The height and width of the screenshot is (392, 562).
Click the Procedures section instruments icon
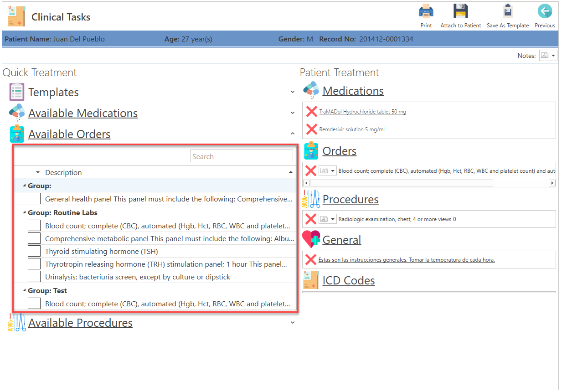coord(311,199)
